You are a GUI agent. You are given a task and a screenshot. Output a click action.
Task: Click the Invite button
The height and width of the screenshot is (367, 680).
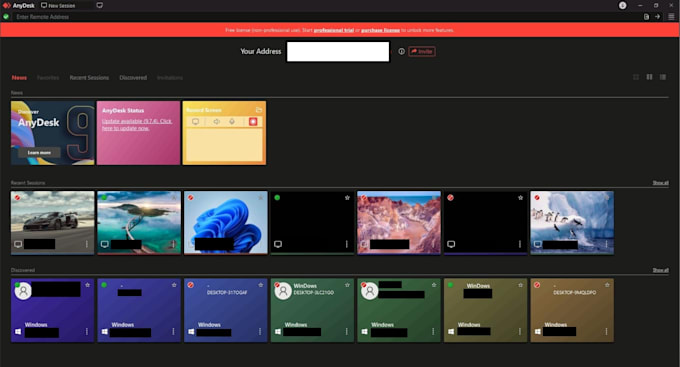[x=422, y=51]
